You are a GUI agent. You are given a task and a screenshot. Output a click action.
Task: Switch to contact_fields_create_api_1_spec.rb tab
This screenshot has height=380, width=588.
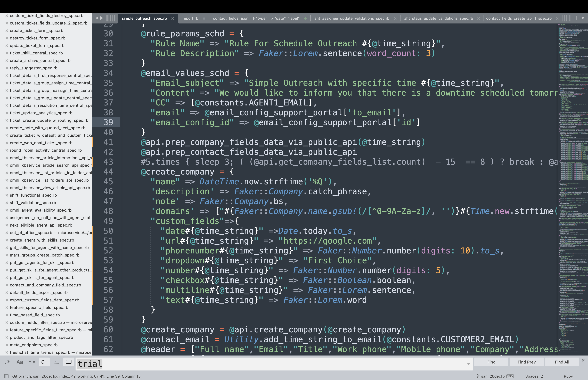click(x=519, y=19)
